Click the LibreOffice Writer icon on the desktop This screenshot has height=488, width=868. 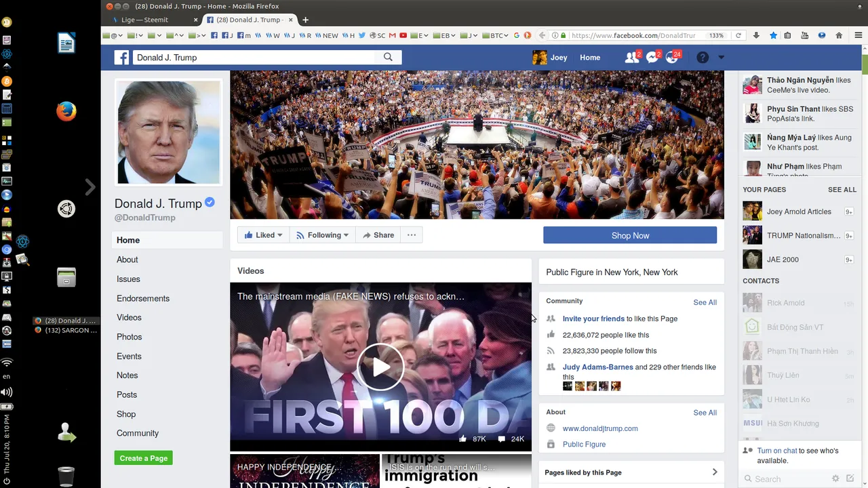click(x=66, y=43)
